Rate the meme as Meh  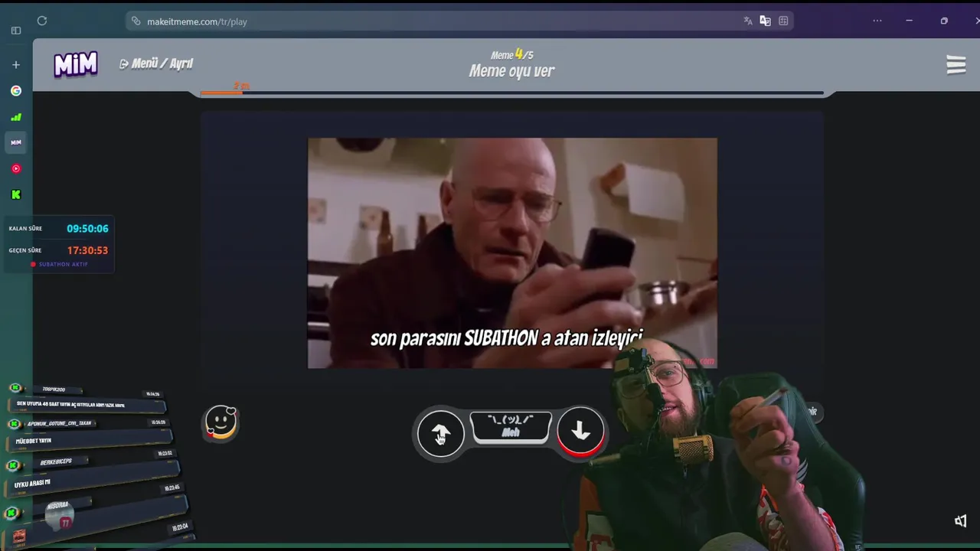pos(511,427)
